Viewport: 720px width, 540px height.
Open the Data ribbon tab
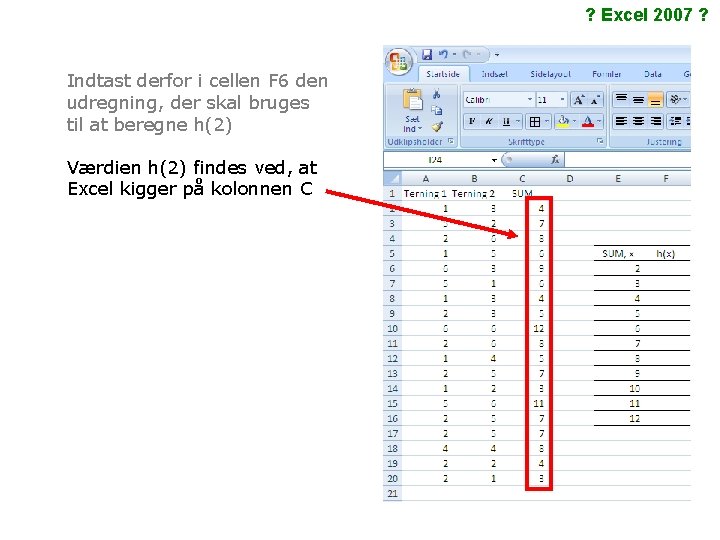[652, 74]
